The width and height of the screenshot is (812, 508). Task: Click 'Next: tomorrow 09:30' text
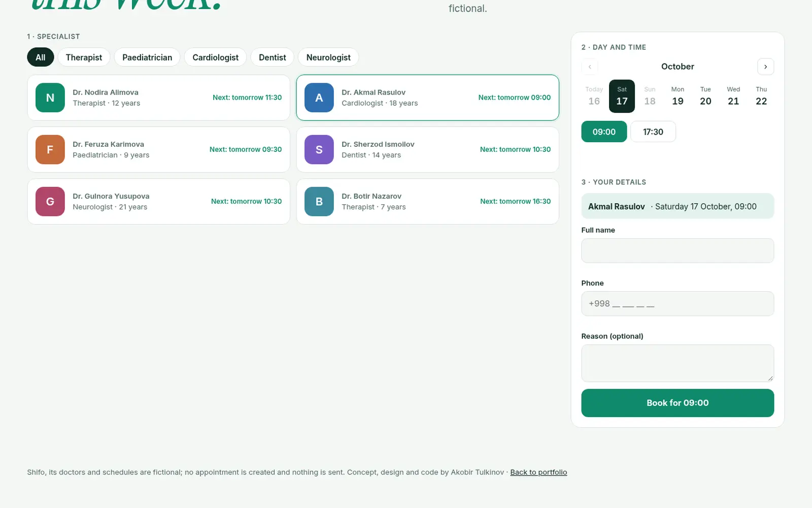(x=246, y=149)
